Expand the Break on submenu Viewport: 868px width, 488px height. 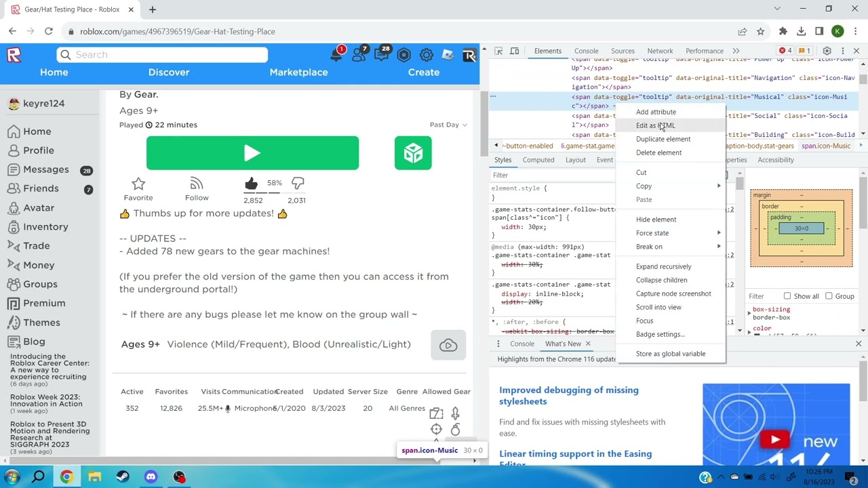pyautogui.click(x=671, y=247)
